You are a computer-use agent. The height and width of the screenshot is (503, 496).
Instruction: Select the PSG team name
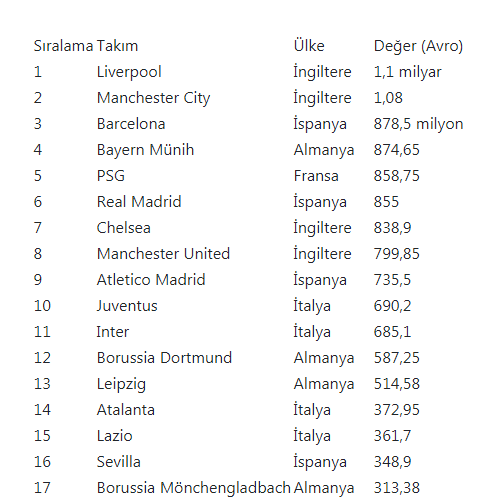tap(111, 176)
